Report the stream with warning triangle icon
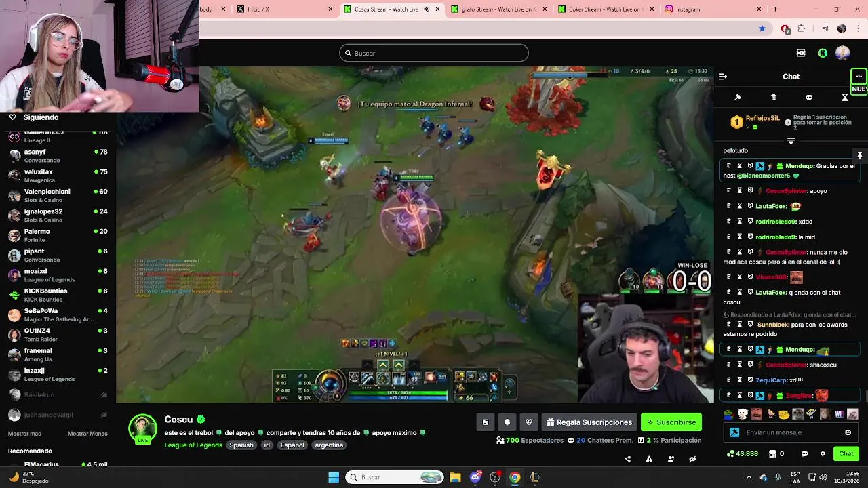This screenshot has height=488, width=868. [649, 459]
